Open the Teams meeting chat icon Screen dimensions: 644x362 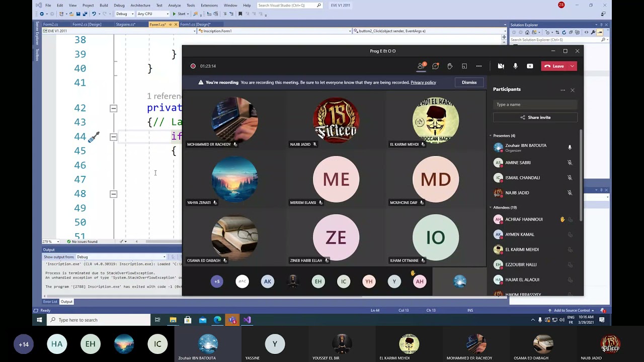point(436,66)
